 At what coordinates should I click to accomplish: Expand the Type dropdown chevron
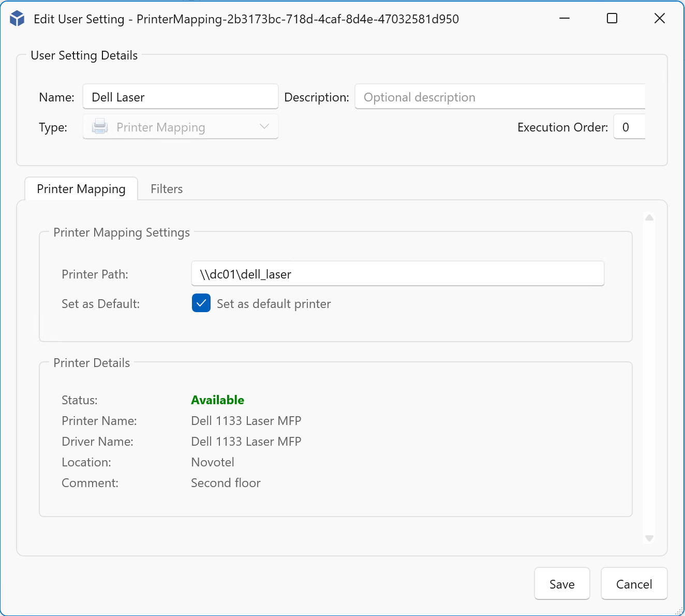tap(264, 127)
